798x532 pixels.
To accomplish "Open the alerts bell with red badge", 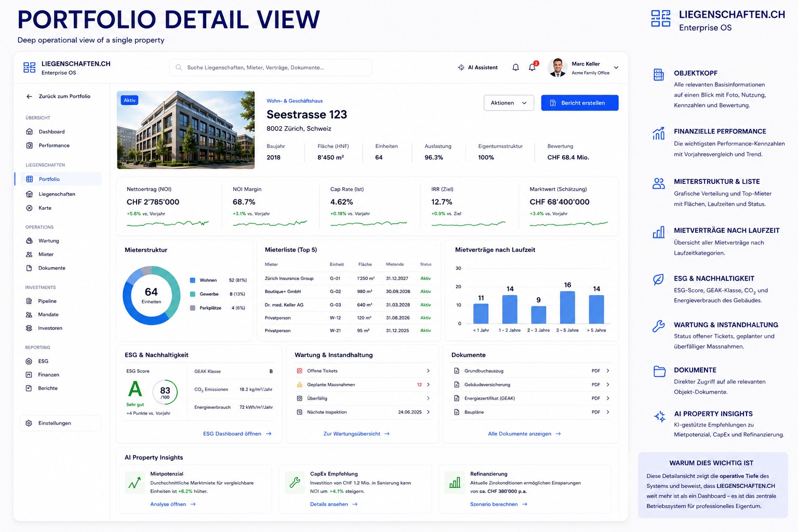I will 533,66.
